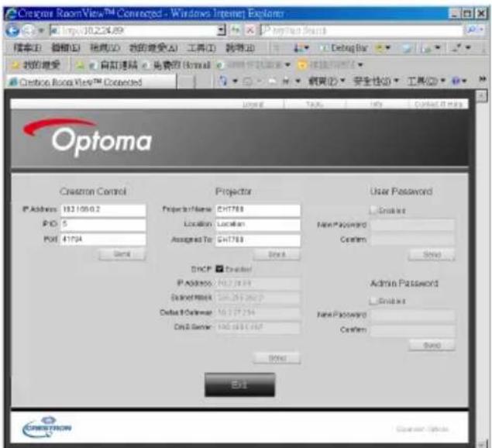Click the green Refresh page icon

tap(236, 30)
